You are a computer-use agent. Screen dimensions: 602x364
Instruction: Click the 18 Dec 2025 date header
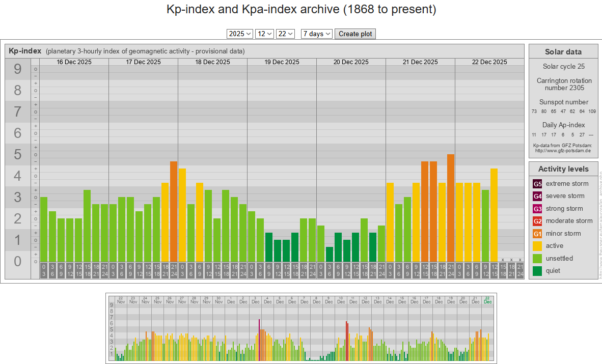pos(213,62)
